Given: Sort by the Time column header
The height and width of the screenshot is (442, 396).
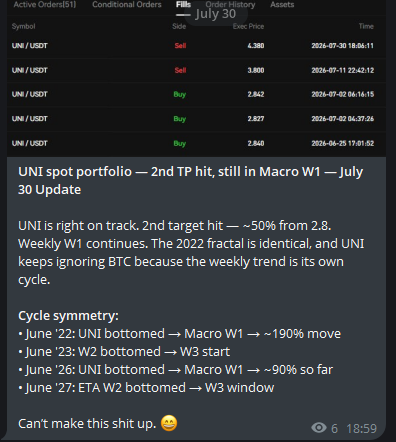Looking at the screenshot, I should [366, 26].
